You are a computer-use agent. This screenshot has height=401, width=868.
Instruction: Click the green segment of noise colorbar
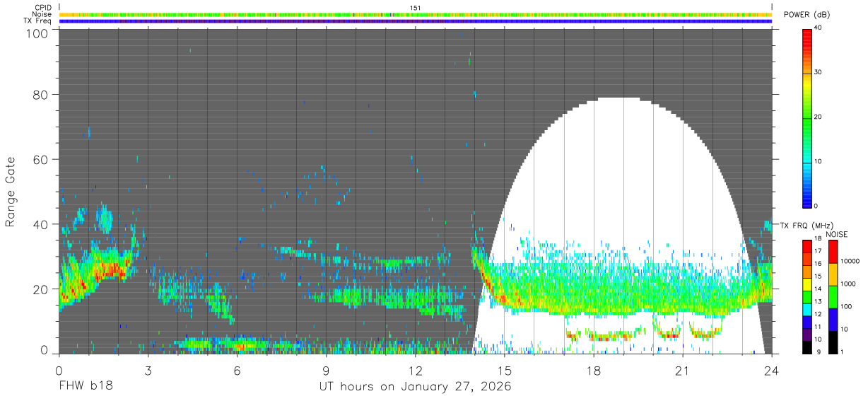click(832, 297)
